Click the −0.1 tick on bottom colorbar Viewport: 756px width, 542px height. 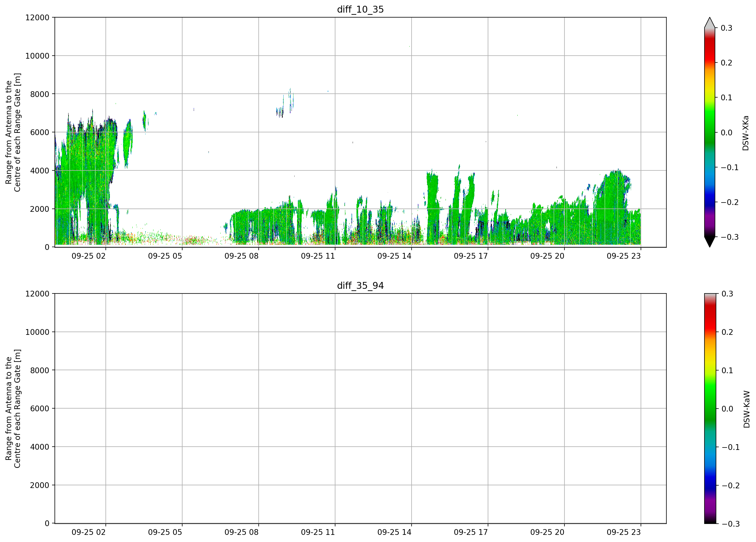coord(730,447)
